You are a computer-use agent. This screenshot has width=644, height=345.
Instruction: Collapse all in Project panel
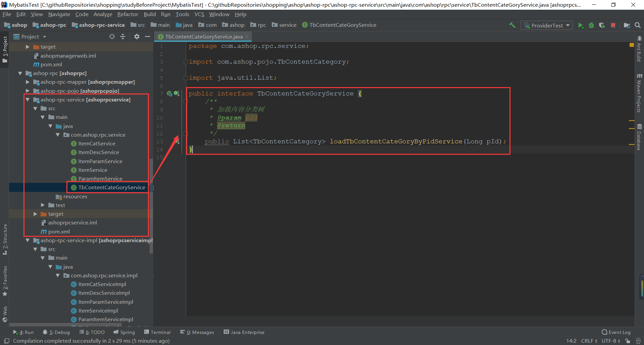pyautogui.click(x=123, y=37)
